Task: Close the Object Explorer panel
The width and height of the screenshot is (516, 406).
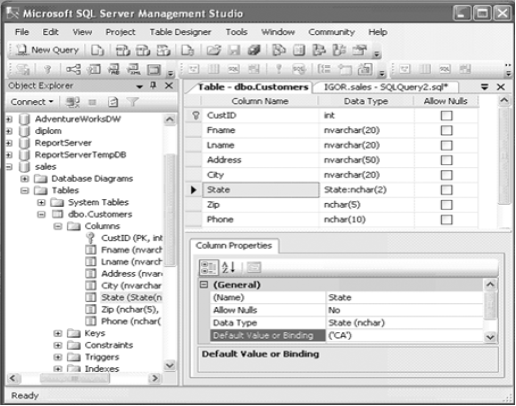Action: pos(169,86)
